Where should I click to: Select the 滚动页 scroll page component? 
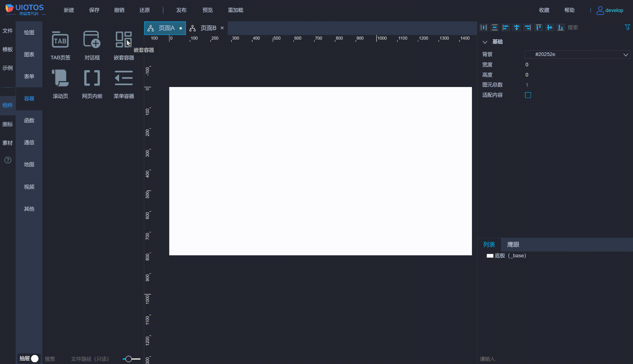click(60, 84)
